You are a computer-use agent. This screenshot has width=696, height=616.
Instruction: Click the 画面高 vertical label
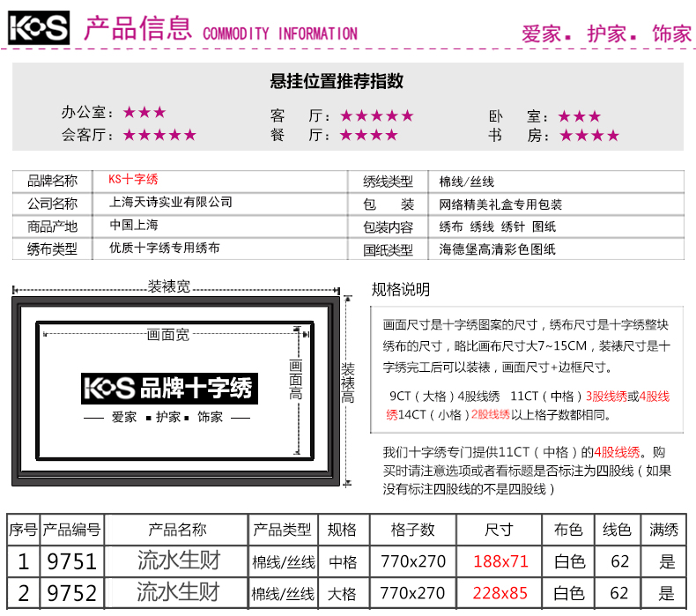[296, 380]
